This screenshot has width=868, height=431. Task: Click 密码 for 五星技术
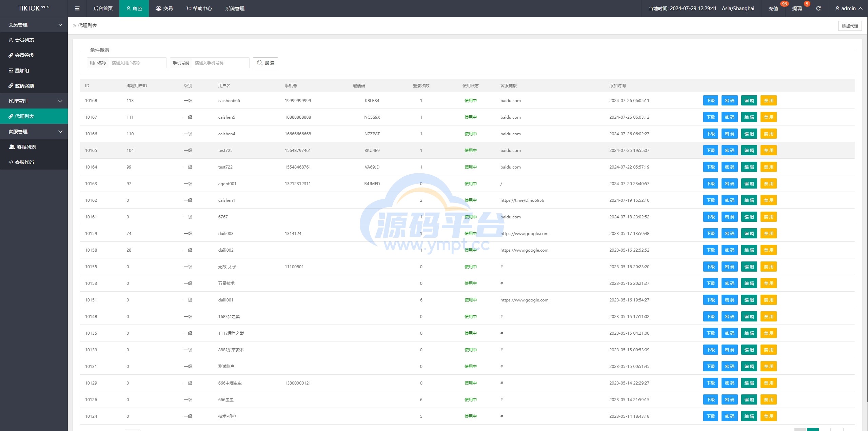click(730, 283)
